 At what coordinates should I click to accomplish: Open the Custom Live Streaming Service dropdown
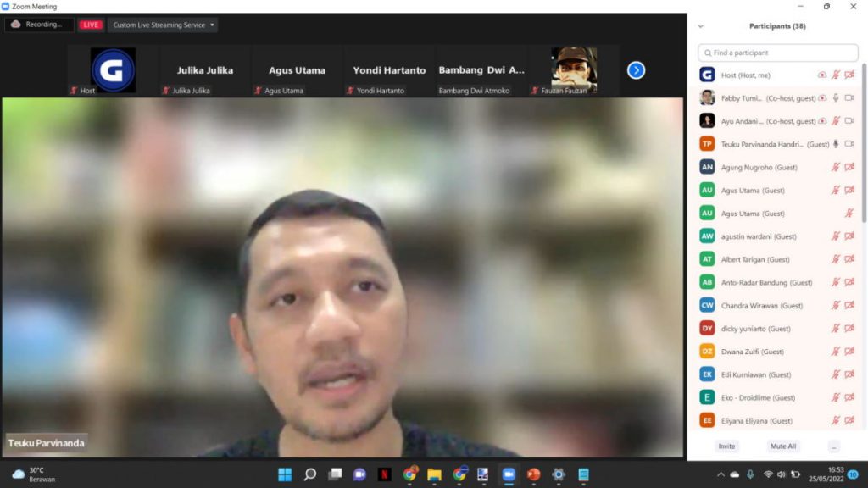(211, 25)
